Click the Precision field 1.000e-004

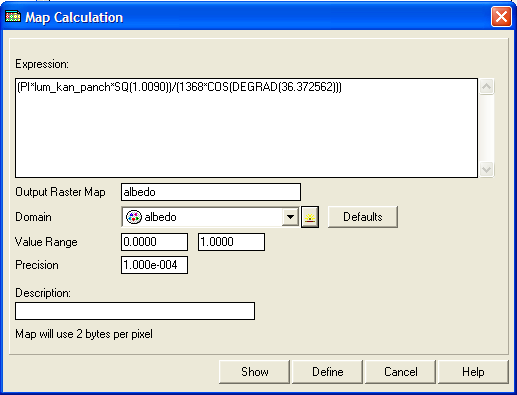click(x=154, y=265)
